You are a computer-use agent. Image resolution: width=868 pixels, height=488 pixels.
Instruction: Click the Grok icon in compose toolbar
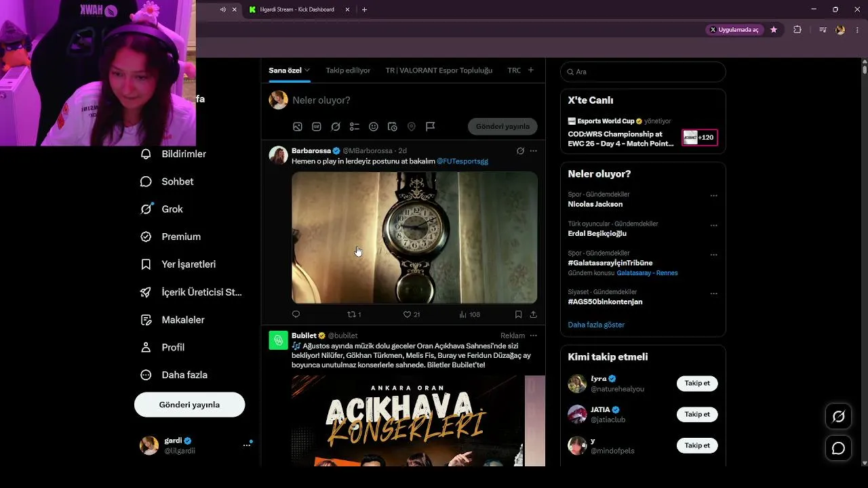tap(335, 127)
